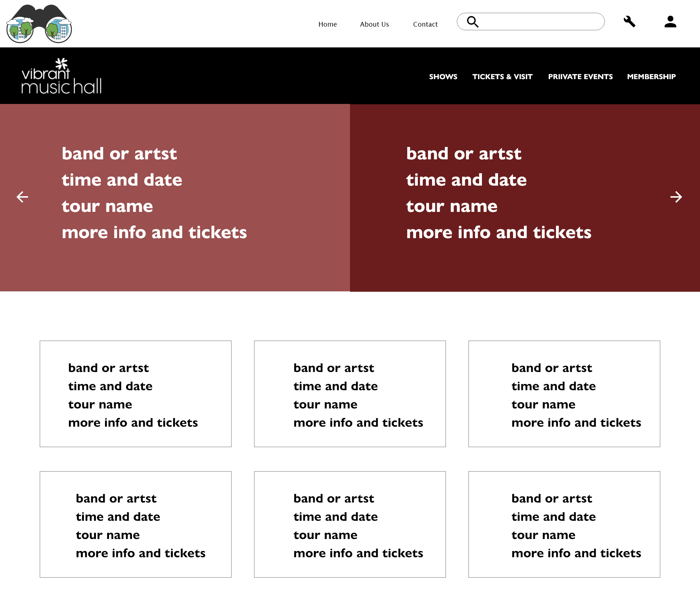Image resolution: width=700 pixels, height=601 pixels.
Task: Go to previous slide with left arrow
Action: (x=23, y=197)
